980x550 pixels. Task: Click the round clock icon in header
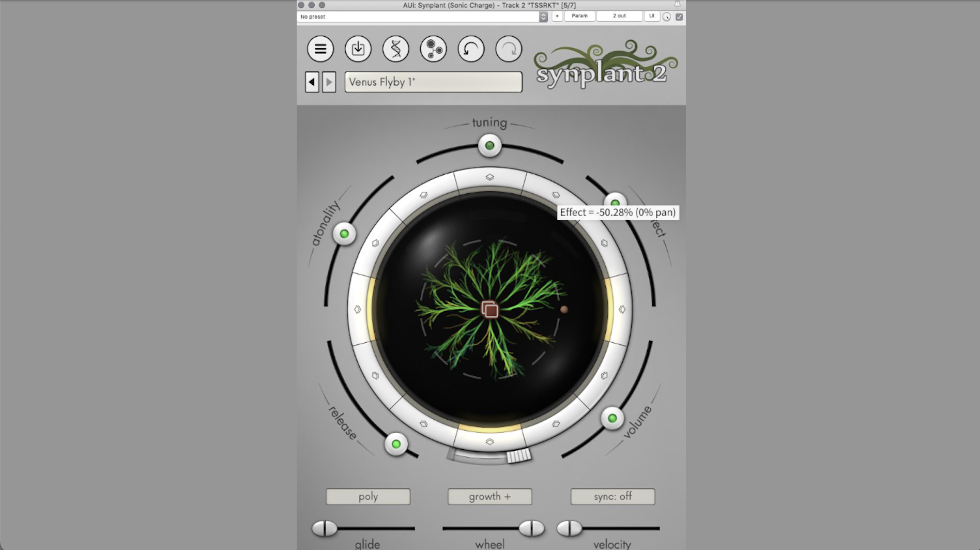click(667, 17)
